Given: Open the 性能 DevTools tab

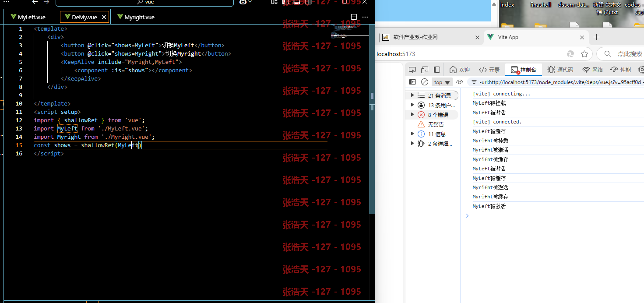Looking at the screenshot, I should pyautogui.click(x=620, y=70).
